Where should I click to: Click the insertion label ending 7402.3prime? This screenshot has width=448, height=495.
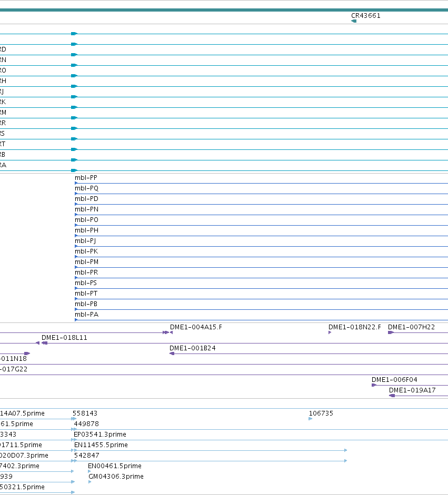pyautogui.click(x=19, y=466)
